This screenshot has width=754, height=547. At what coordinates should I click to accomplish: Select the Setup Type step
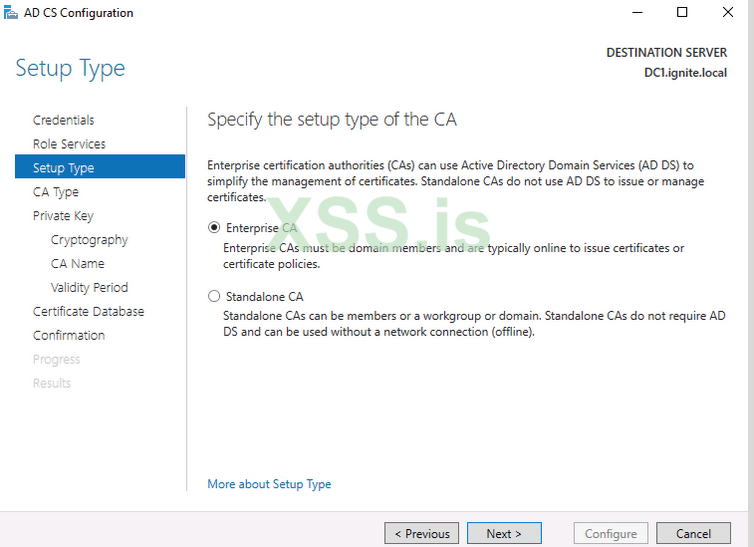coord(63,168)
